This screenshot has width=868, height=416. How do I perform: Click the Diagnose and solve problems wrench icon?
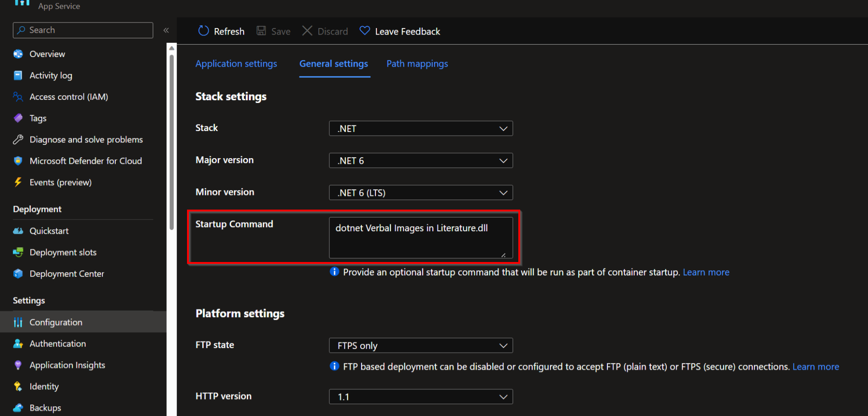pyautogui.click(x=18, y=139)
